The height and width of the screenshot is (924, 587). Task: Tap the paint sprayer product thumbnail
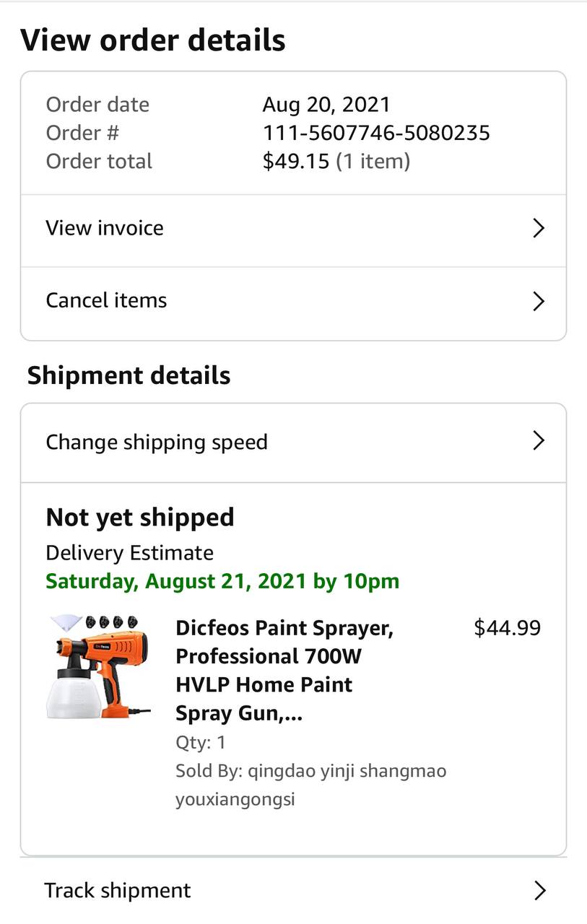point(98,666)
